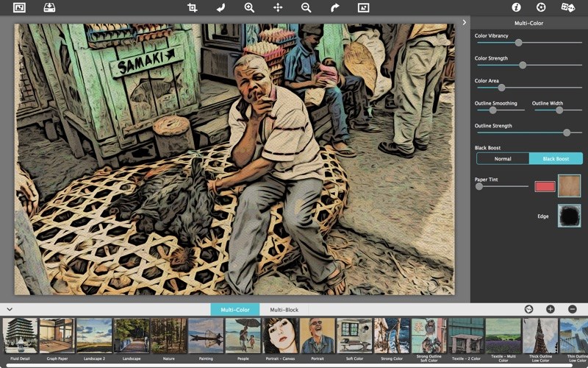The image size is (588, 368).
Task: Click the open image icon
Action: click(x=19, y=7)
